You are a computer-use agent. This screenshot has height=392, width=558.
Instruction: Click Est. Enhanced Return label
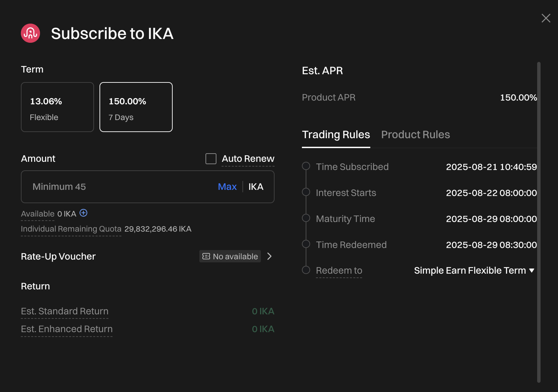click(67, 329)
